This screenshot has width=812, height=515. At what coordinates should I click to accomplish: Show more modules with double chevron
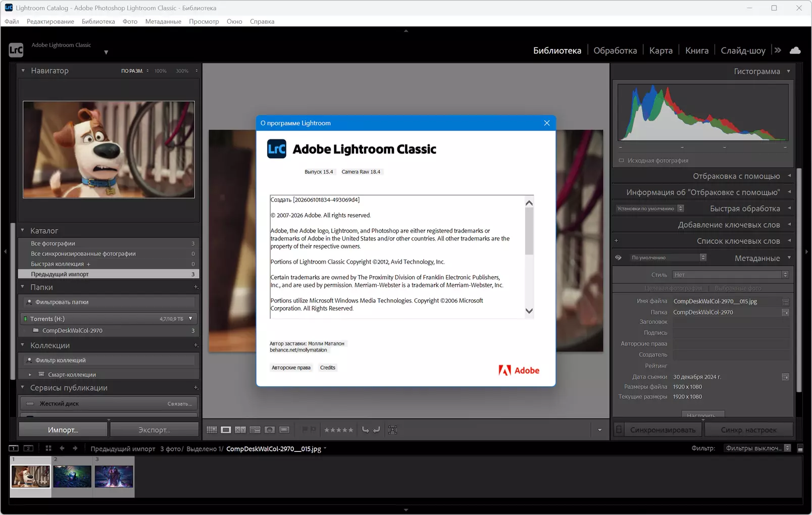[x=778, y=50]
